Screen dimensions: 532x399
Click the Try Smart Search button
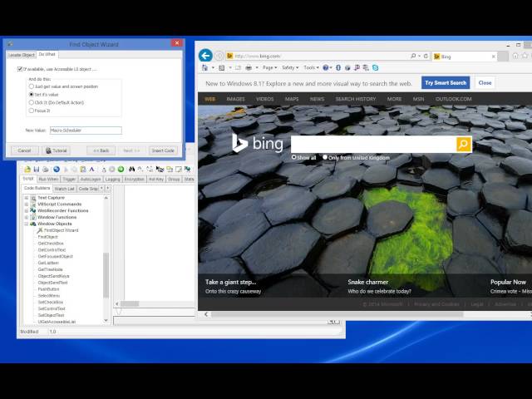[446, 83]
